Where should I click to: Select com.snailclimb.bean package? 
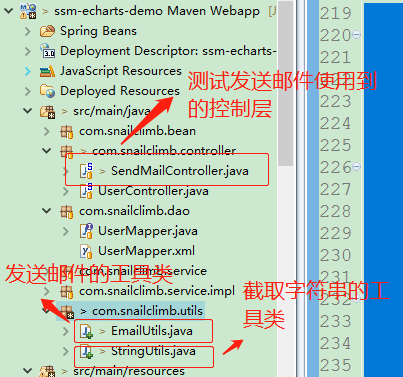pos(137,131)
